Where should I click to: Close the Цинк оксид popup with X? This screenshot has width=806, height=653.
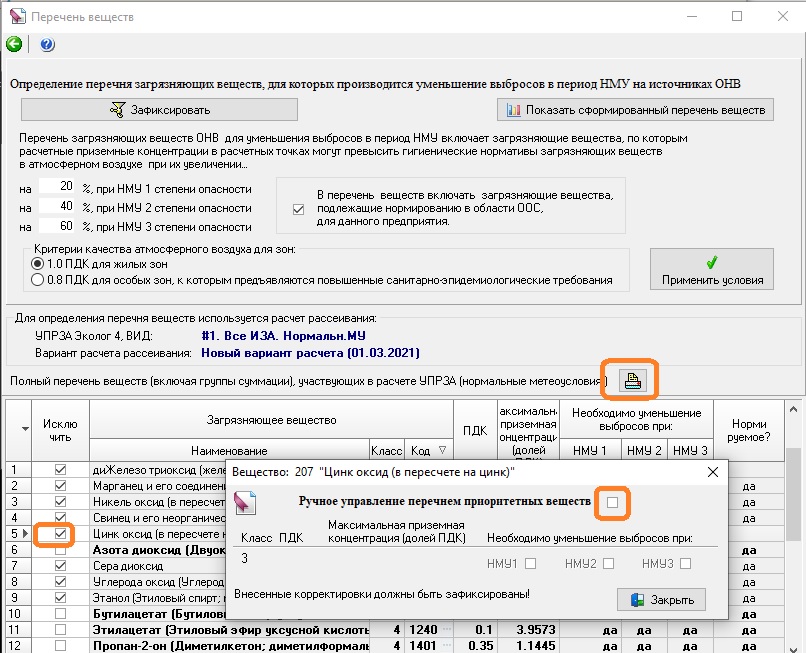(x=713, y=471)
